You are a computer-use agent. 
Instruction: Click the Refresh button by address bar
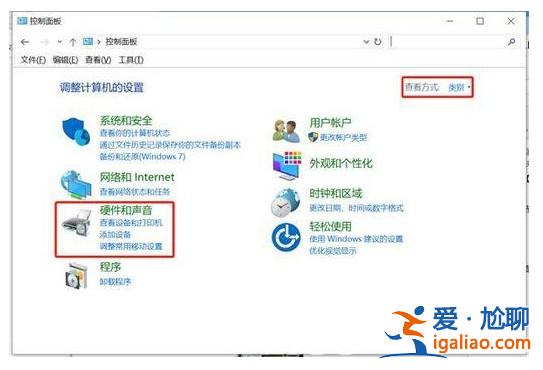tap(377, 42)
